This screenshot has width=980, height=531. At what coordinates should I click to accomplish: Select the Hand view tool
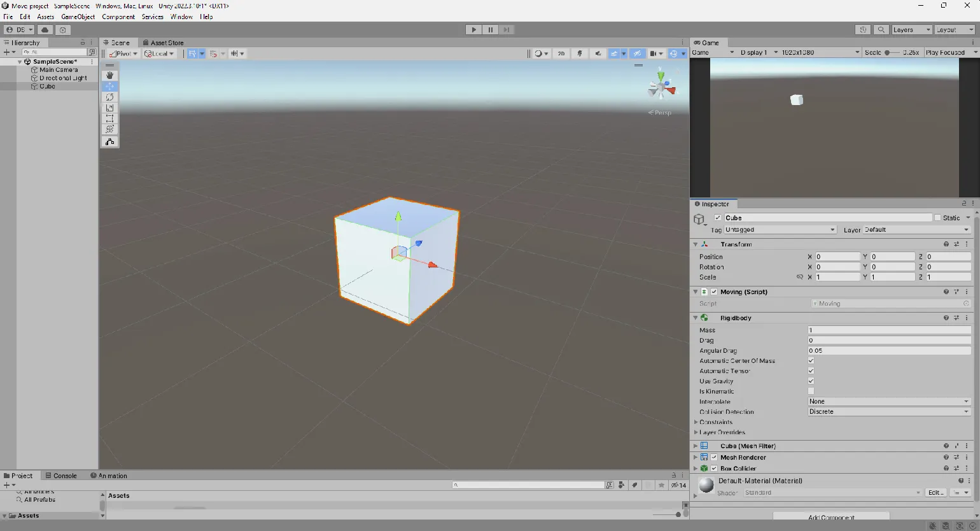tap(109, 75)
